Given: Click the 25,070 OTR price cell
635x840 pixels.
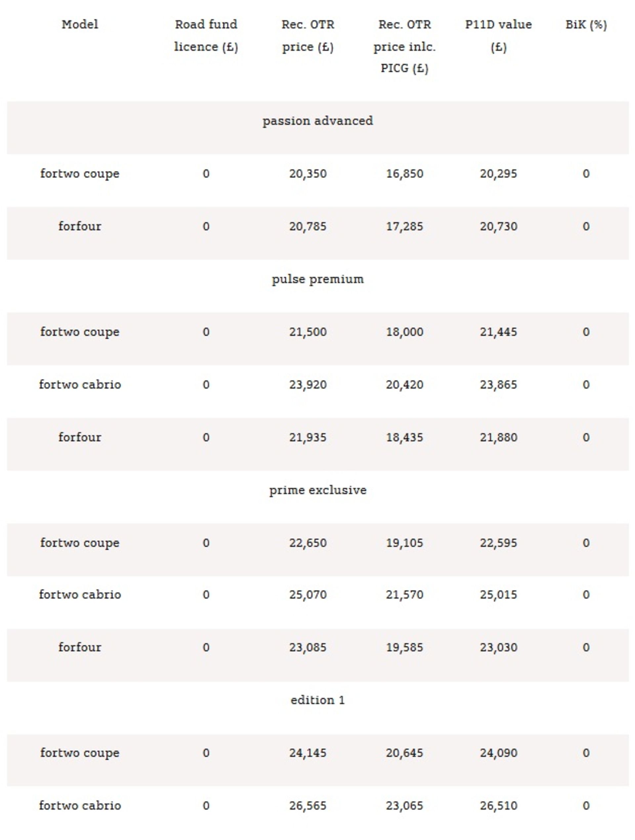Looking at the screenshot, I should click(x=308, y=594).
